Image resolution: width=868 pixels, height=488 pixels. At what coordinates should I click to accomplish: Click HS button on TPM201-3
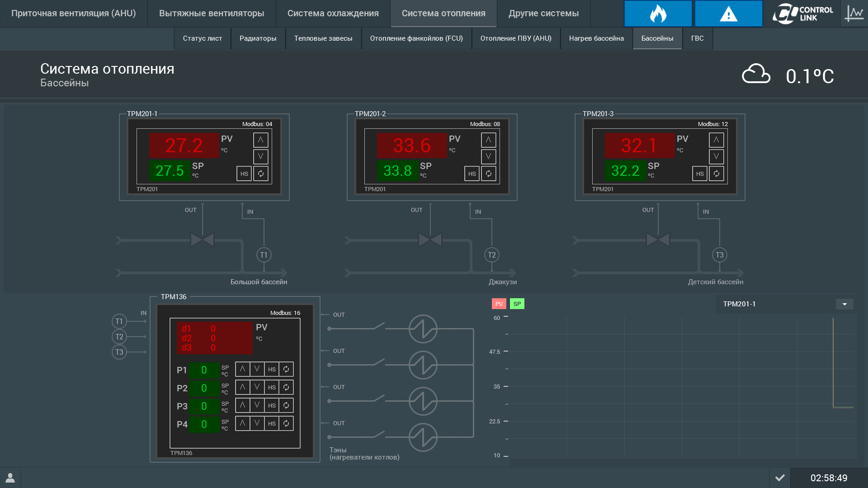[x=700, y=174]
